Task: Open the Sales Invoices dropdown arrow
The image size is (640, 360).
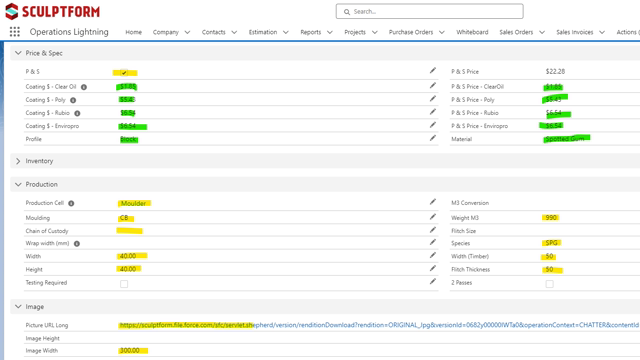Action: tap(602, 32)
